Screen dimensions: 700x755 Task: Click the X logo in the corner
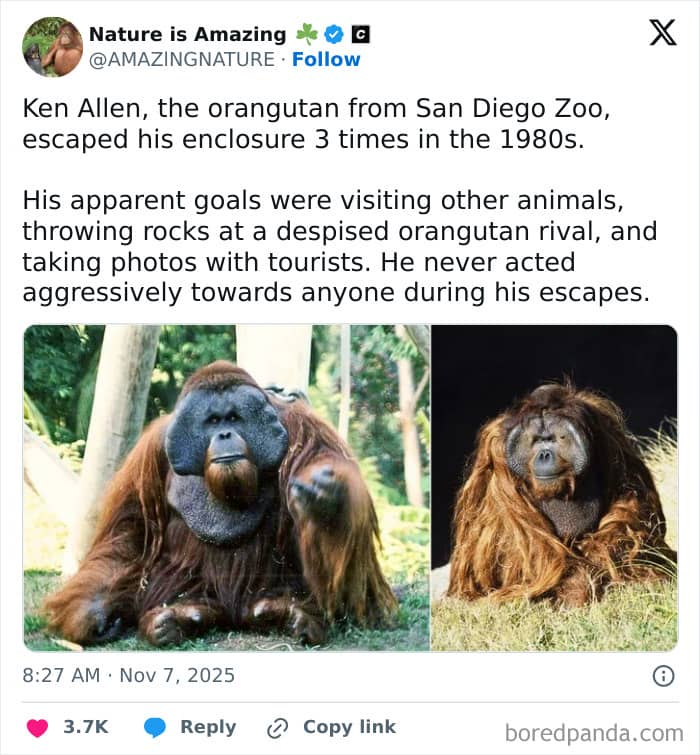(662, 33)
